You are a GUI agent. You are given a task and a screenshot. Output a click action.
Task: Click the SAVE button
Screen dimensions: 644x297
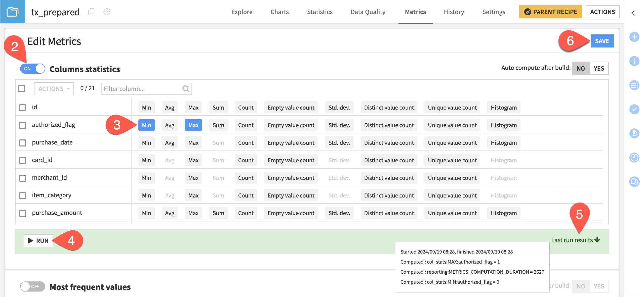pos(602,41)
